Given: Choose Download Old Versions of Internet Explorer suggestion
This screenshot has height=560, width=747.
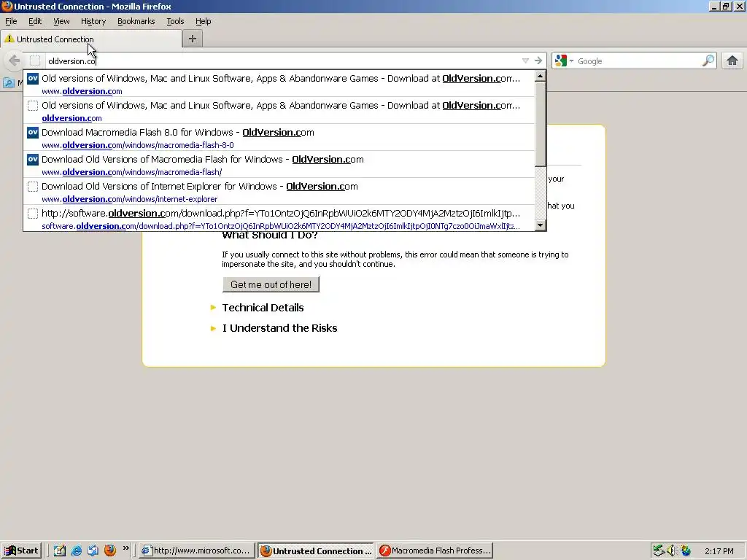Looking at the screenshot, I should pos(279,192).
